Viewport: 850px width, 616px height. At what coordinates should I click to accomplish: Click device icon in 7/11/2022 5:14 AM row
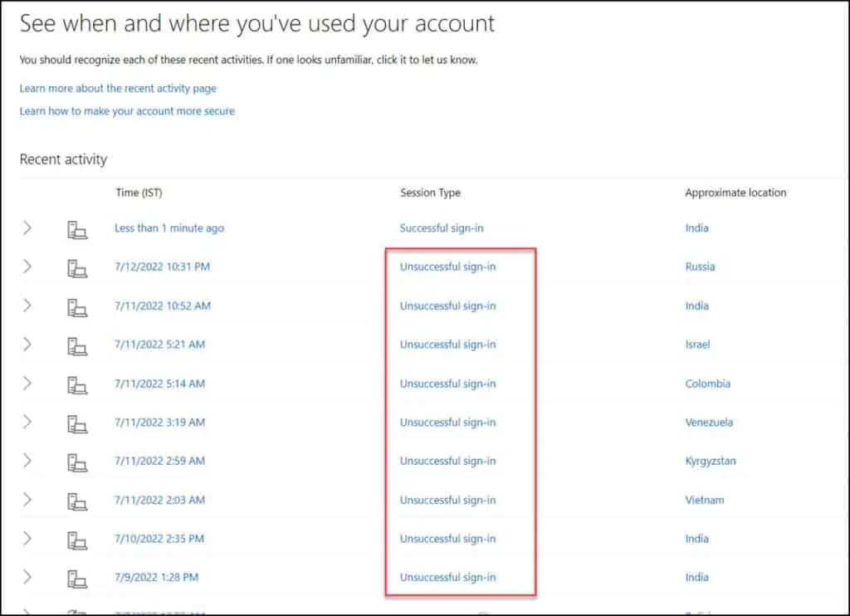coord(77,385)
